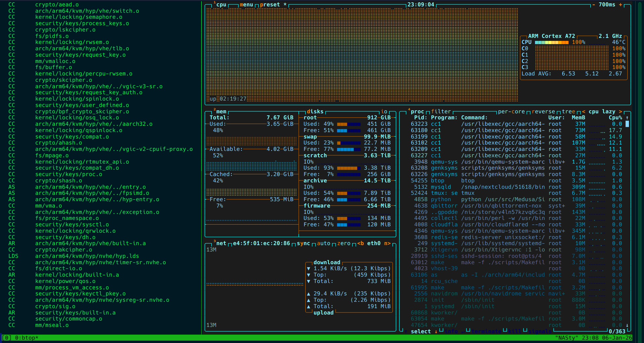This screenshot has height=343, width=644.
Task: Switch to next network interface with n>
Action: [387, 243]
